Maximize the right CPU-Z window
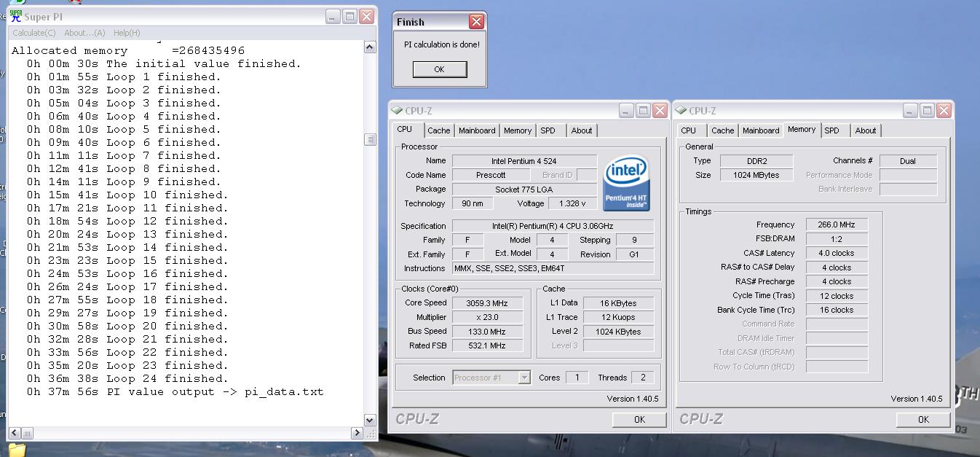 927,111
